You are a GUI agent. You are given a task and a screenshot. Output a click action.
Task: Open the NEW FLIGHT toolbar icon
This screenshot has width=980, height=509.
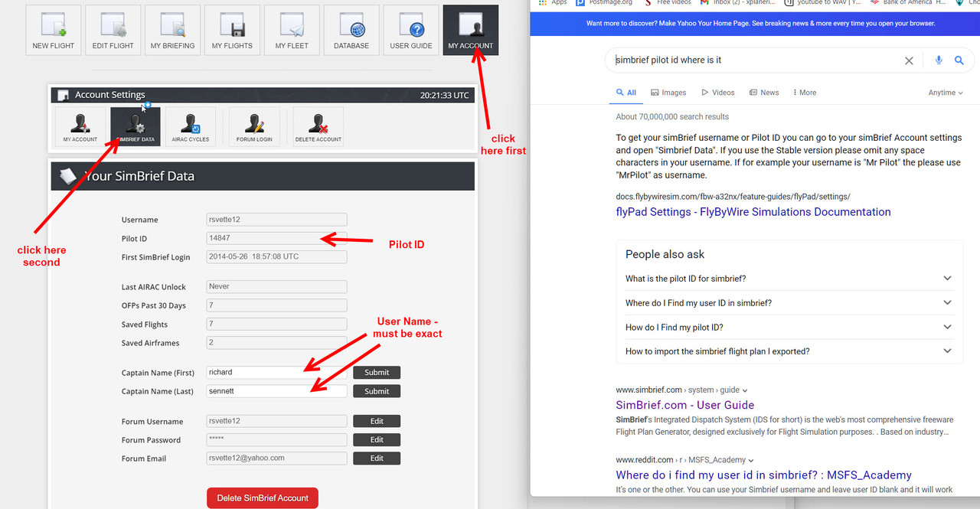54,30
